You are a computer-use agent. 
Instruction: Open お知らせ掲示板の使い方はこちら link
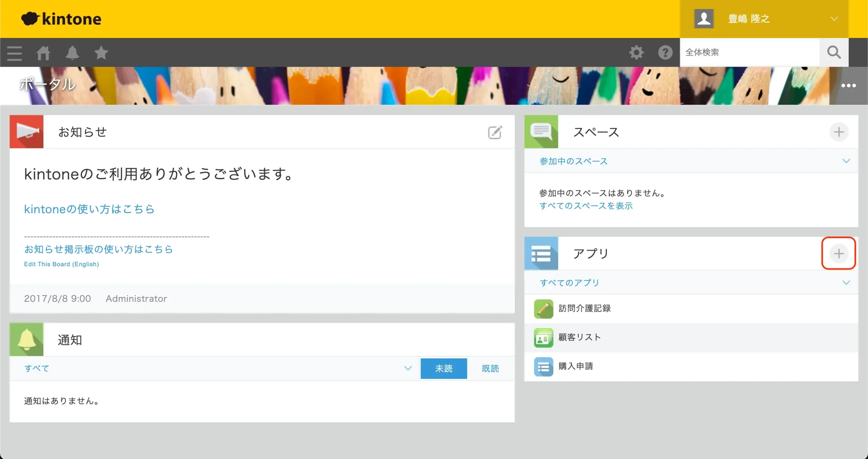[98, 249]
